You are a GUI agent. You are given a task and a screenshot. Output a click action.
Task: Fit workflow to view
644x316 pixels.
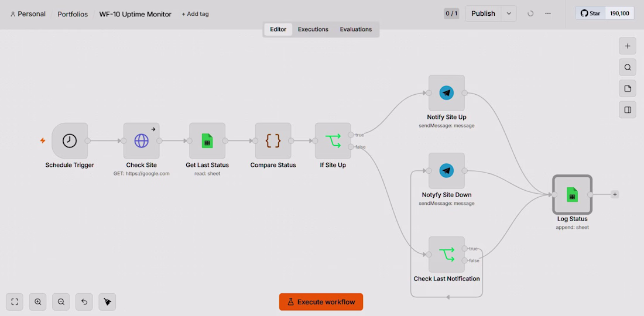(15, 302)
